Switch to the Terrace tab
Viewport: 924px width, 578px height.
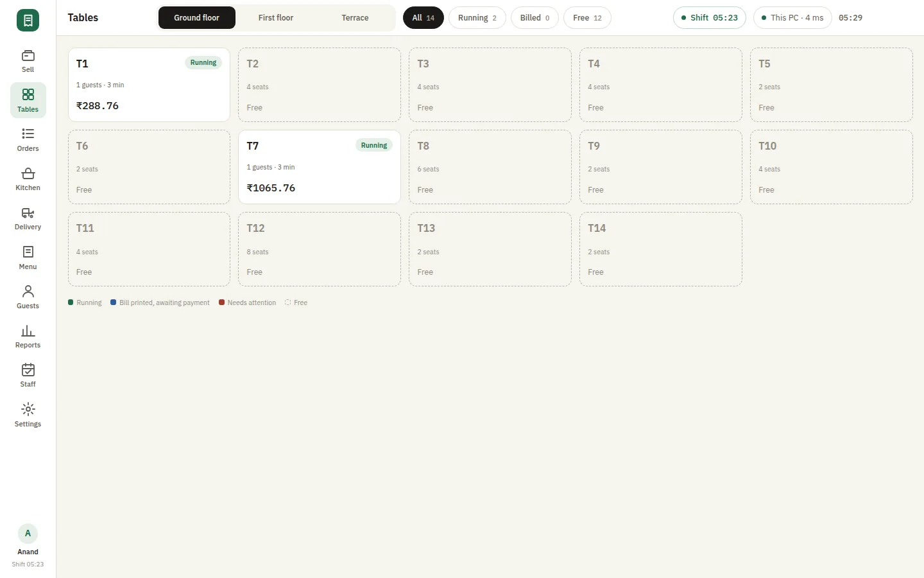[355, 18]
